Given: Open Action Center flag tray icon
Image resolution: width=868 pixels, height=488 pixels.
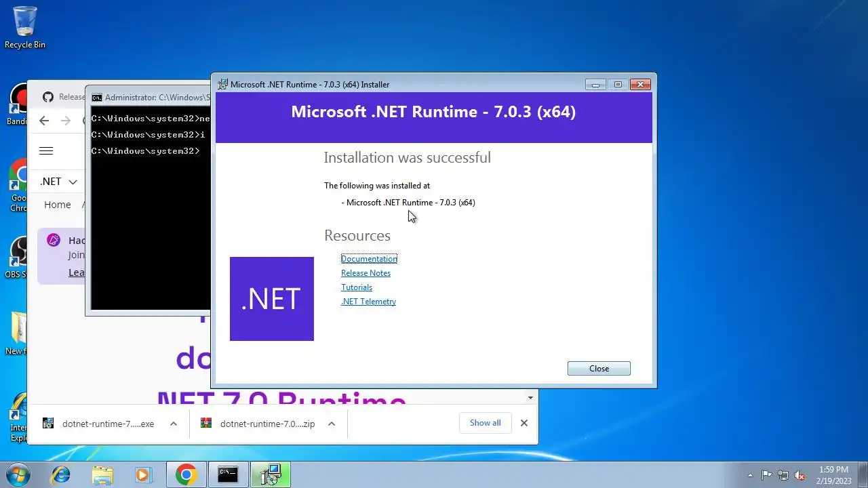Looking at the screenshot, I should tap(766, 475).
